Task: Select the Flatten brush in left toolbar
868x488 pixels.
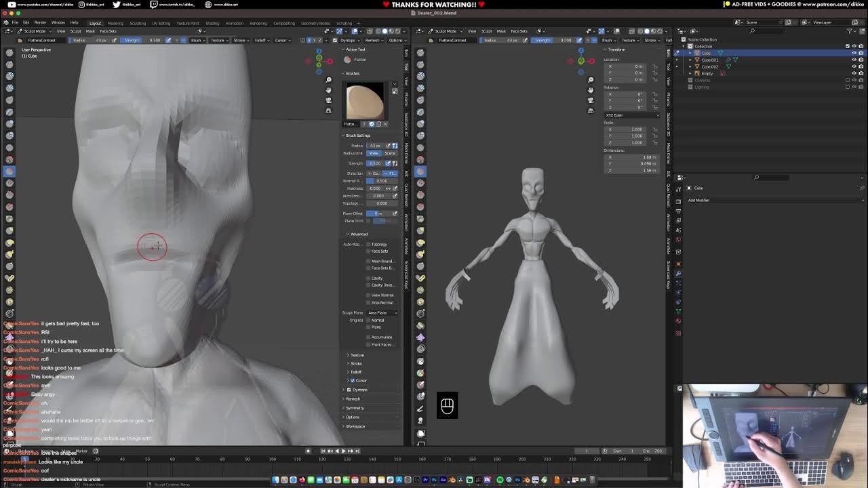Action: [x=9, y=171]
